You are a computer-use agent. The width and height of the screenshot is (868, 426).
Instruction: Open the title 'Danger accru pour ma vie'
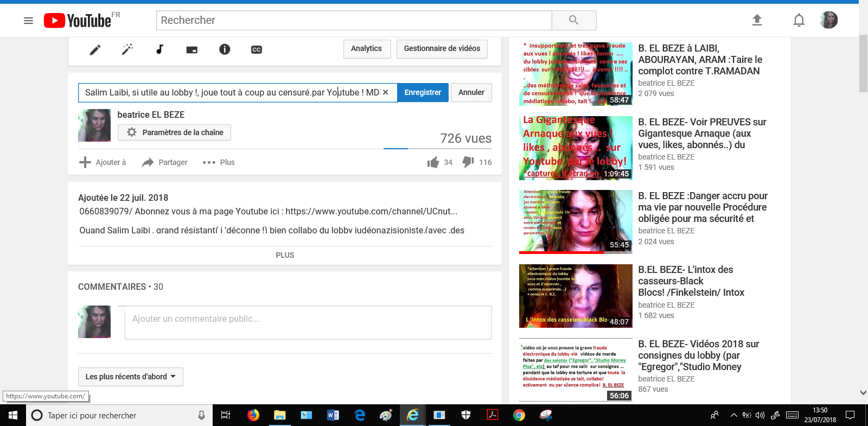point(703,207)
